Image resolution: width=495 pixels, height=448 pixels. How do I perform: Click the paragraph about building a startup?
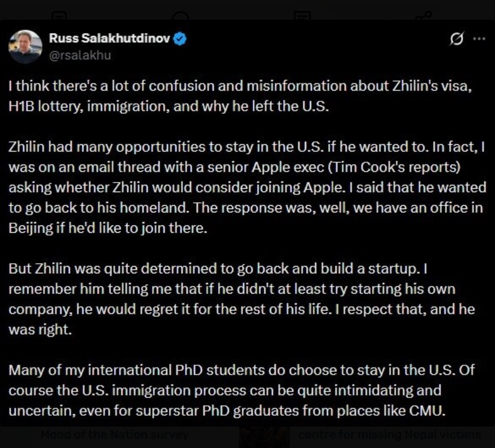tap(241, 299)
